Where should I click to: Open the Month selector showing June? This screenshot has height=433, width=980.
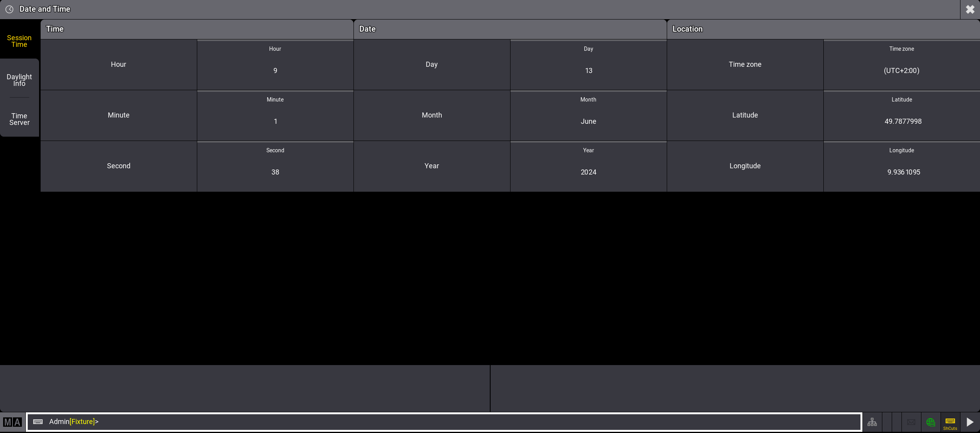588,116
